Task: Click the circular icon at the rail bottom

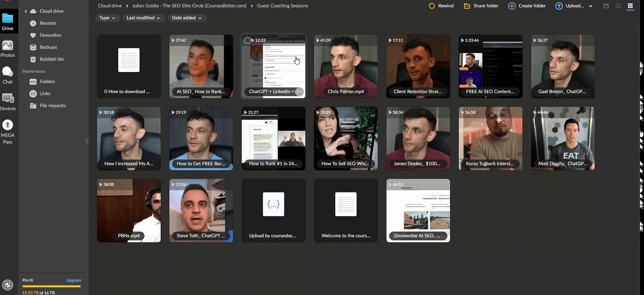Action: pos(7,285)
